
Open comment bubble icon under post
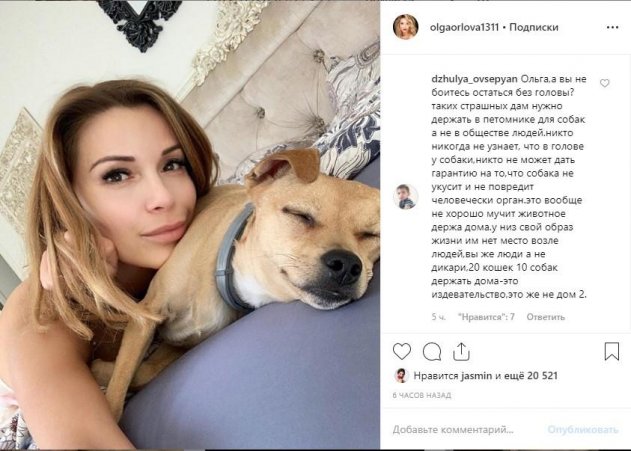[432, 352]
